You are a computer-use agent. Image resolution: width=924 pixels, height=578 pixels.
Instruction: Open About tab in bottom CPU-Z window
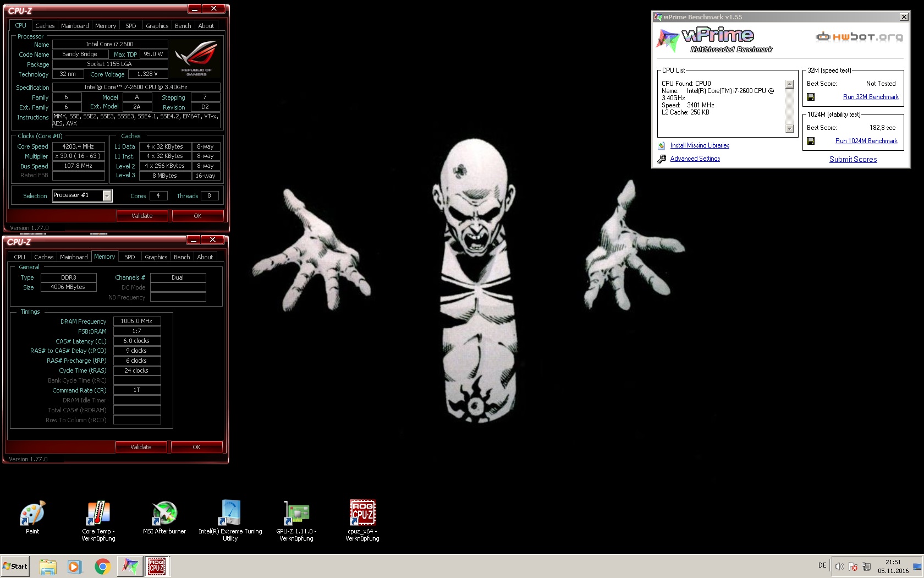pos(205,257)
